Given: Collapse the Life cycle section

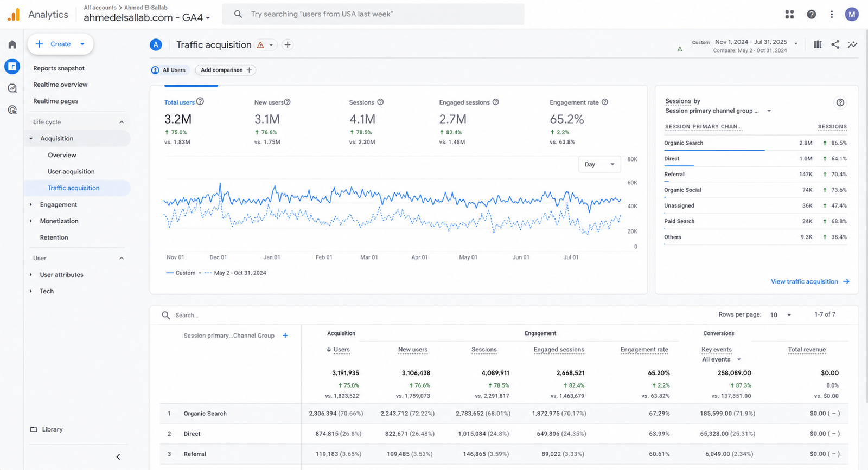Looking at the screenshot, I should 122,122.
